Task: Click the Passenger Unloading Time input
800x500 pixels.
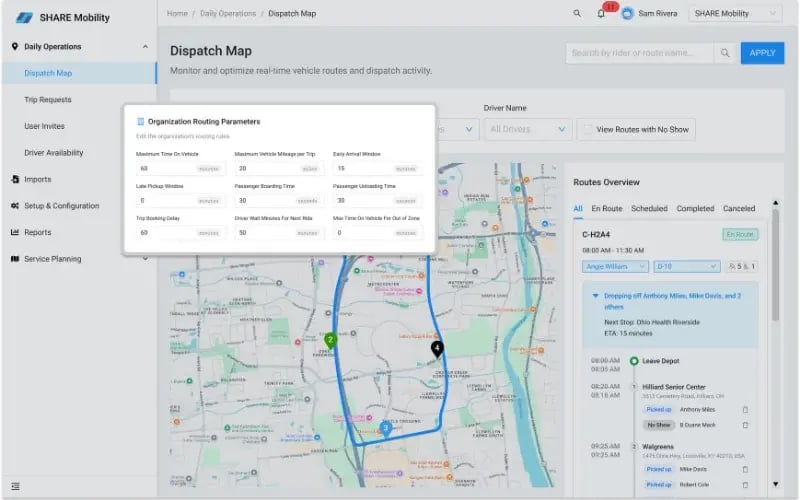Action: click(x=378, y=201)
